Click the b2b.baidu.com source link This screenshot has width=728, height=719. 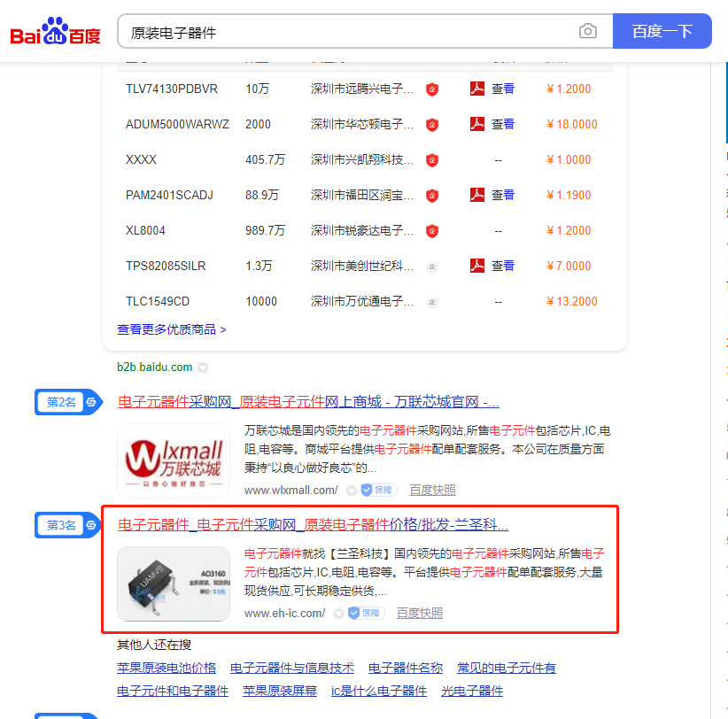(155, 367)
